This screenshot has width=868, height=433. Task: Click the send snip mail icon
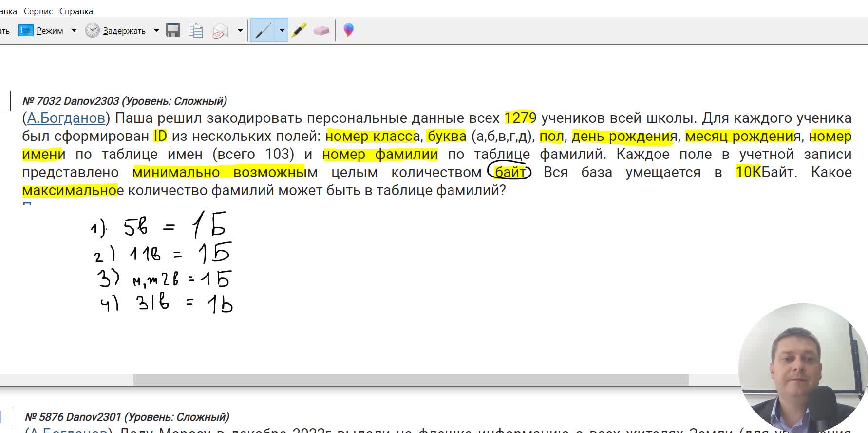(220, 31)
